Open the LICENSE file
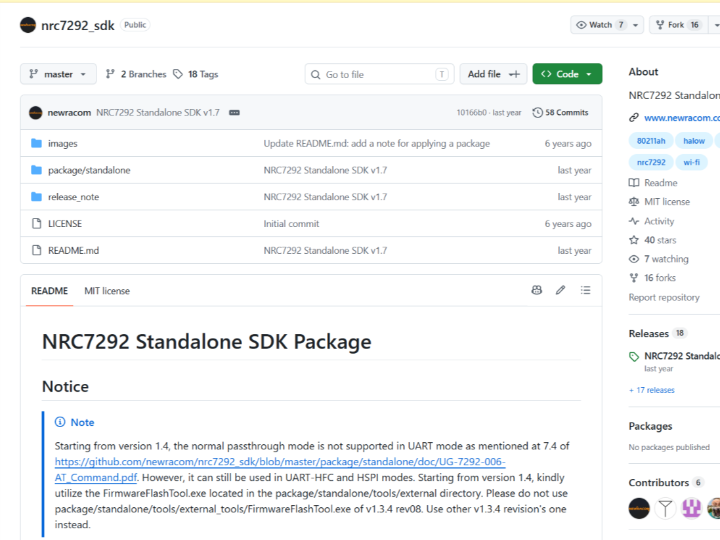The width and height of the screenshot is (720, 540). click(65, 224)
